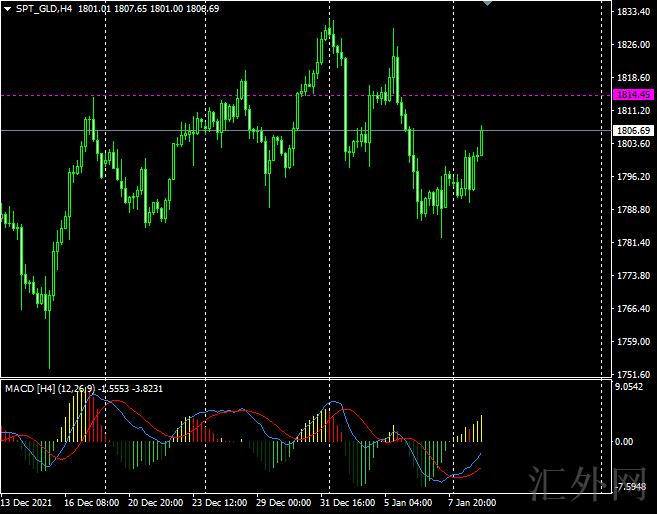Click the 1833.40 price on the axis

click(633, 12)
